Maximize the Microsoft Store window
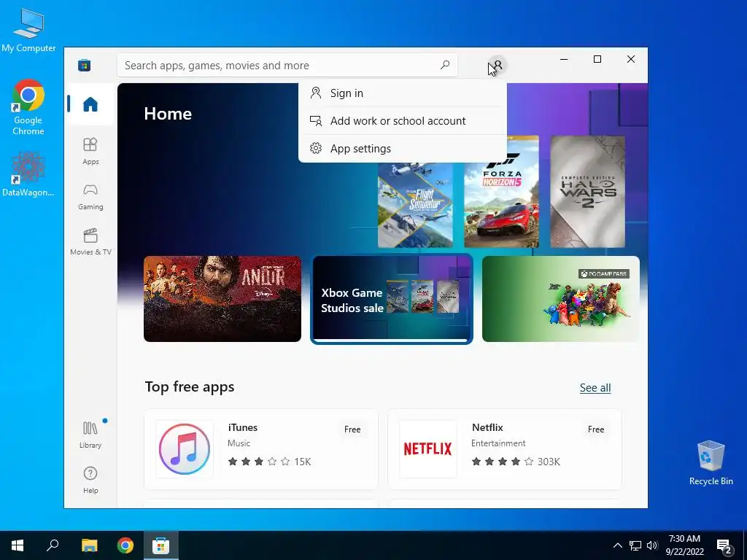Image resolution: width=747 pixels, height=560 pixels. click(597, 60)
